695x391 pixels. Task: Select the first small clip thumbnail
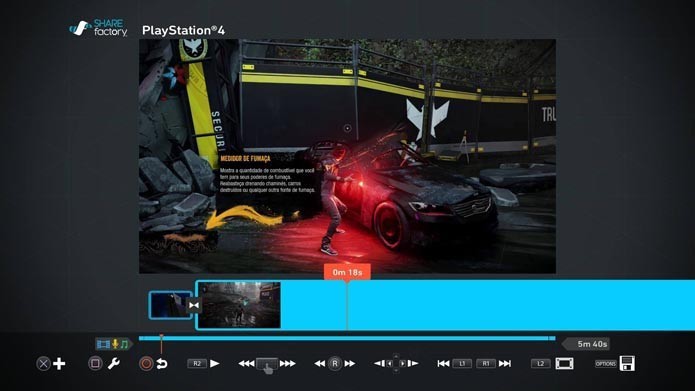point(170,305)
